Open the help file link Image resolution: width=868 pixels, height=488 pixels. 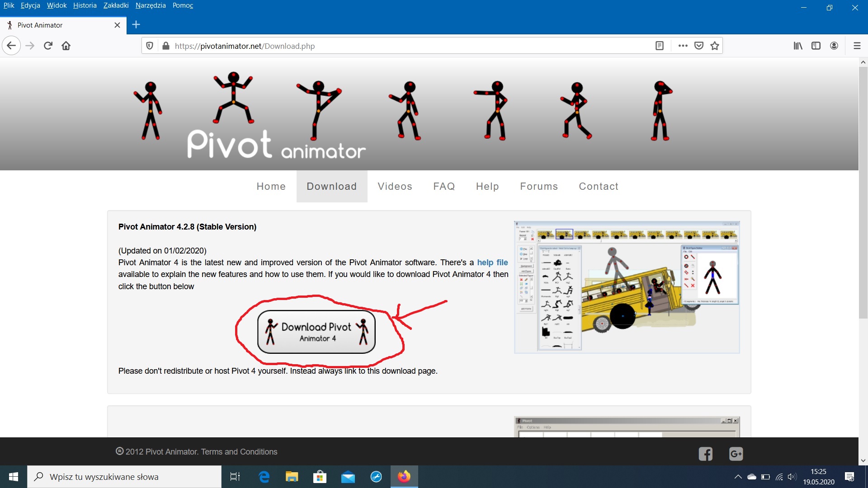click(x=492, y=263)
